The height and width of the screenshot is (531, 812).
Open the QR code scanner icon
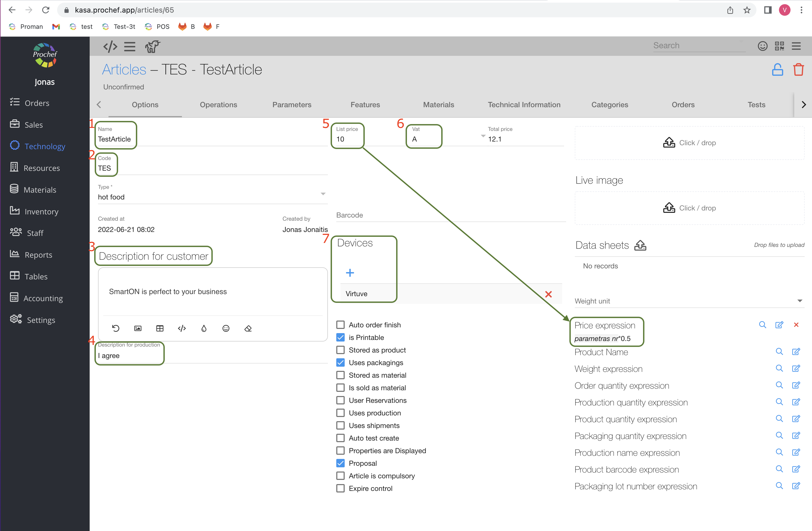coord(779,46)
